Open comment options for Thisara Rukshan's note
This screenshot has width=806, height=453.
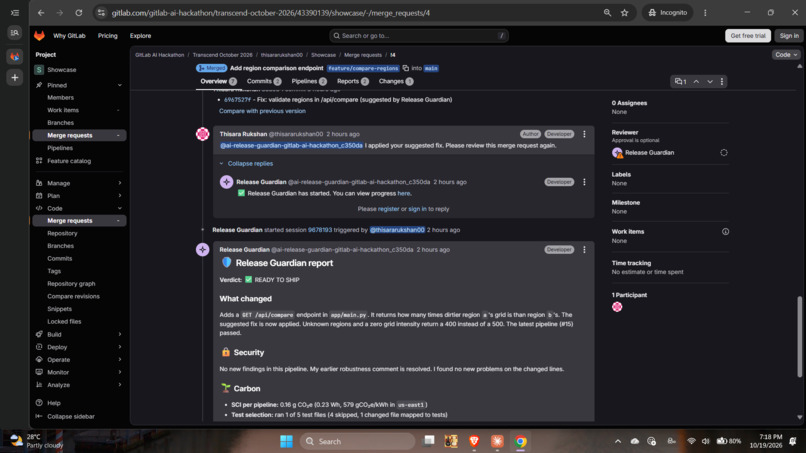click(584, 134)
